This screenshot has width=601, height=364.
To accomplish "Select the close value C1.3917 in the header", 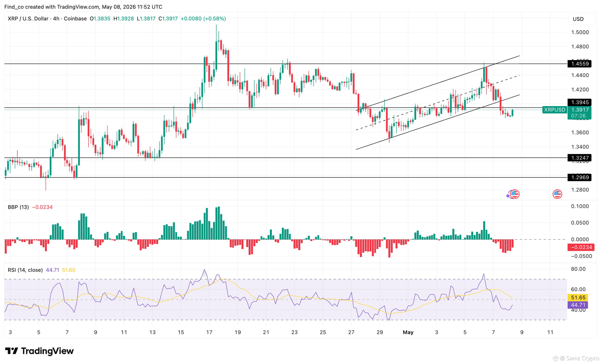I will click(168, 19).
